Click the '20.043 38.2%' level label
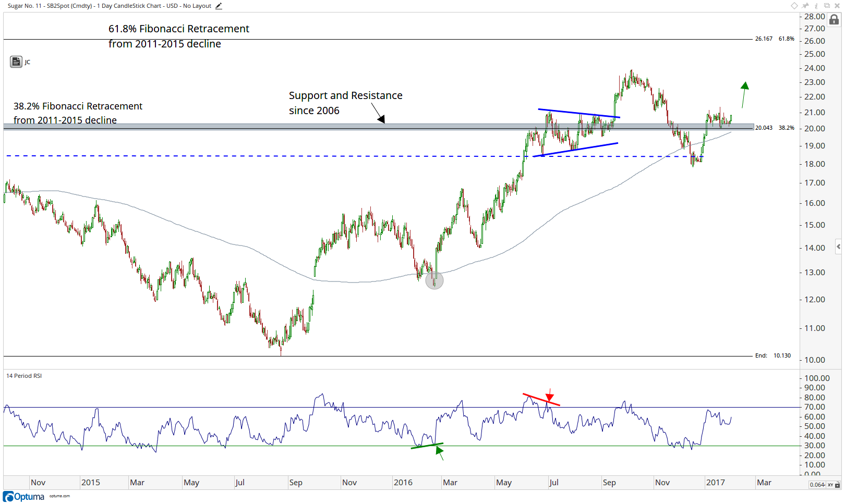Image resolution: width=845 pixels, height=504 pixels. pos(775,128)
